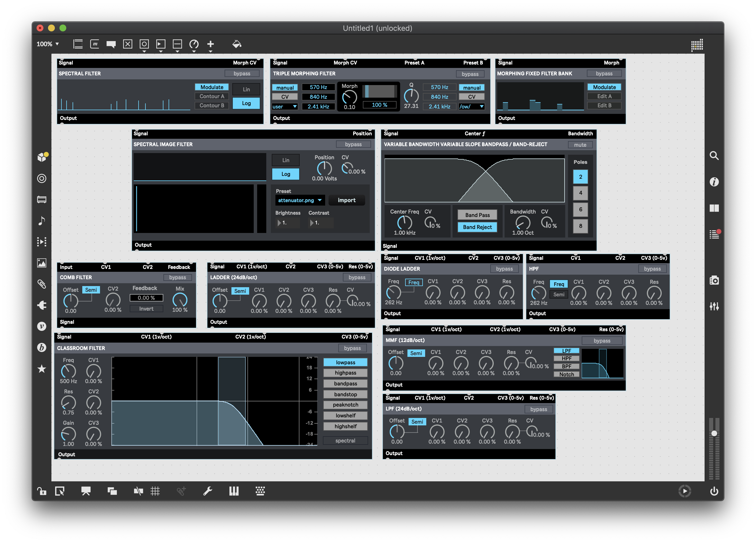Open the parameters mixer-sliders icon in right sidebar

(x=714, y=306)
